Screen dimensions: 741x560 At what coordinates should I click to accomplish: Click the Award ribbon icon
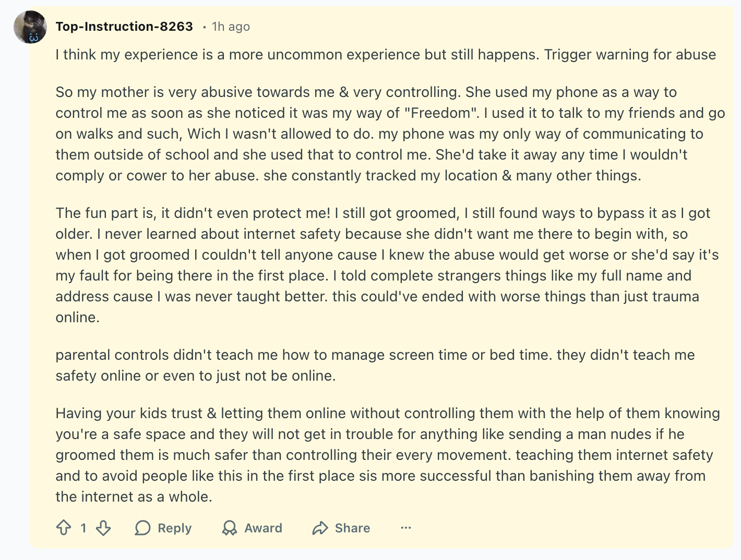[x=229, y=528]
